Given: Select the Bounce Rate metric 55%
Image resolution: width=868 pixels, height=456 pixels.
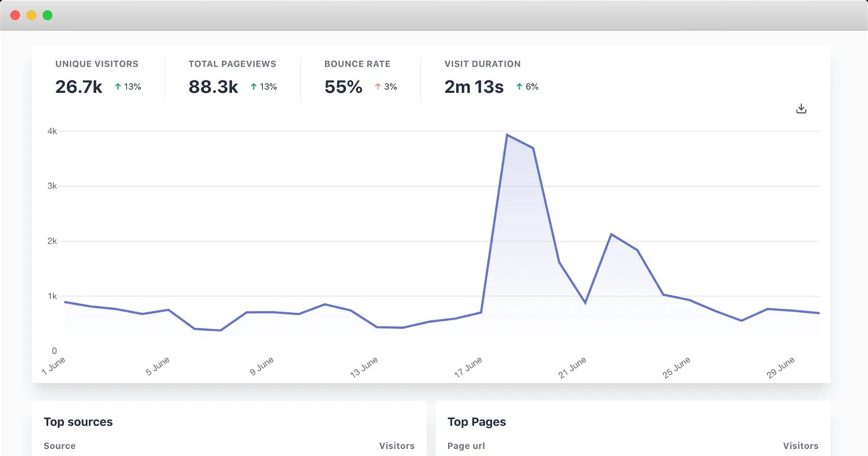Looking at the screenshot, I should pyautogui.click(x=343, y=87).
